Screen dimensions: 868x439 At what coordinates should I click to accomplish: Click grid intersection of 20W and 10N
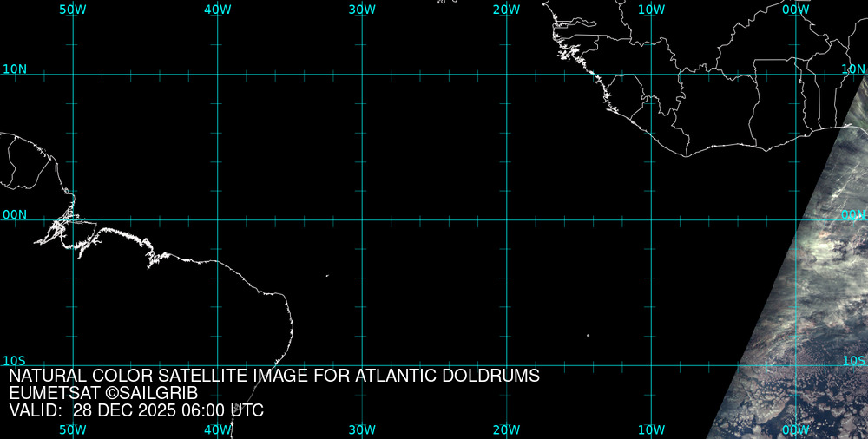click(x=506, y=75)
